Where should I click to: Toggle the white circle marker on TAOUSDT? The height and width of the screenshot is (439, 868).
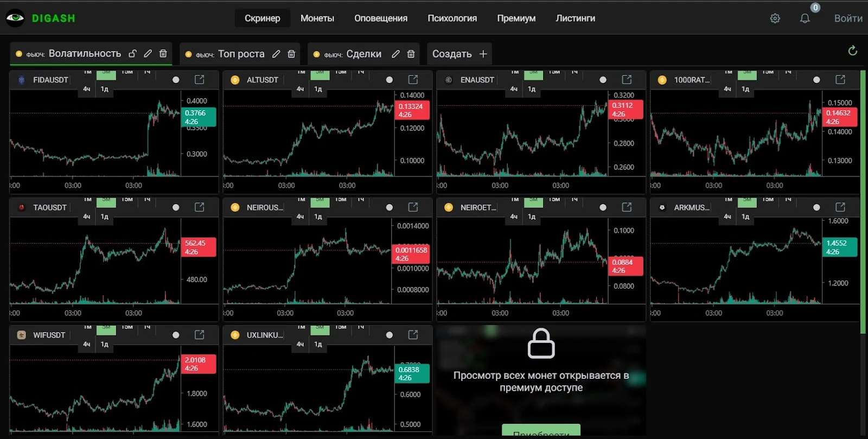tap(176, 207)
